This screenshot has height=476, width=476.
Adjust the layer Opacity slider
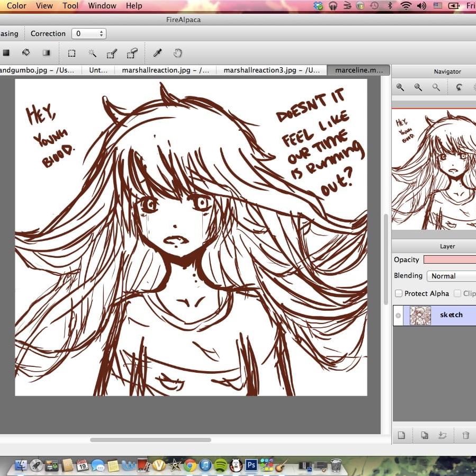coord(450,259)
